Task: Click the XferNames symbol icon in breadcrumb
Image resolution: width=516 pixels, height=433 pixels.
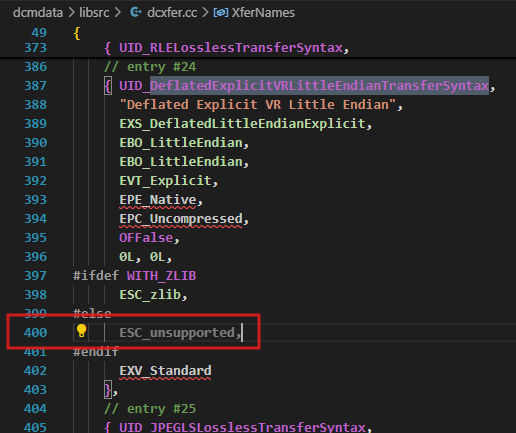Action: [221, 13]
